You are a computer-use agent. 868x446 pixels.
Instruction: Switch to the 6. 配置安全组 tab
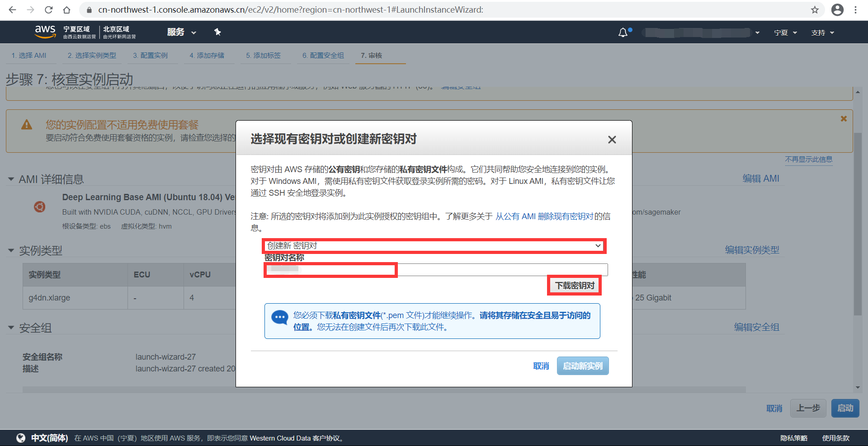point(323,55)
